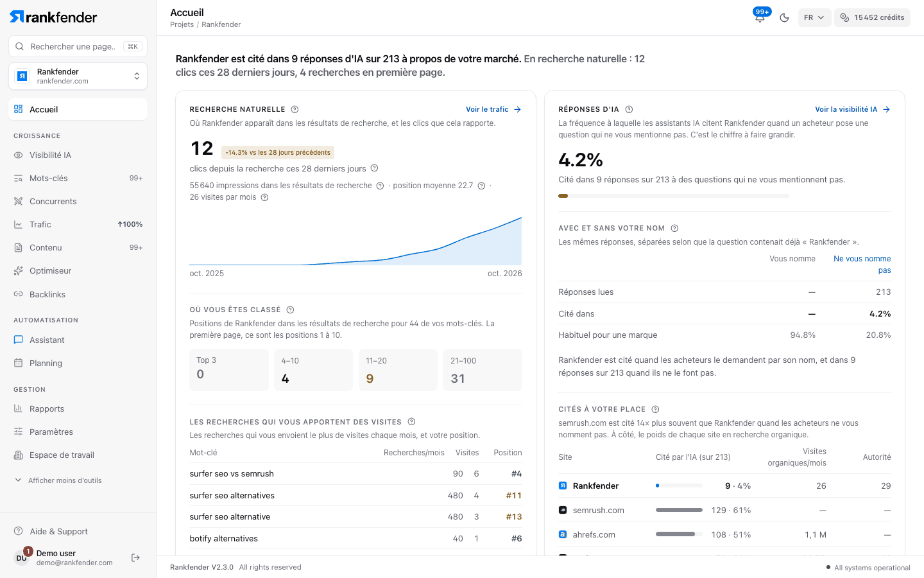Open Concurrents in sidebar
The image size is (924, 578).
(x=78, y=201)
